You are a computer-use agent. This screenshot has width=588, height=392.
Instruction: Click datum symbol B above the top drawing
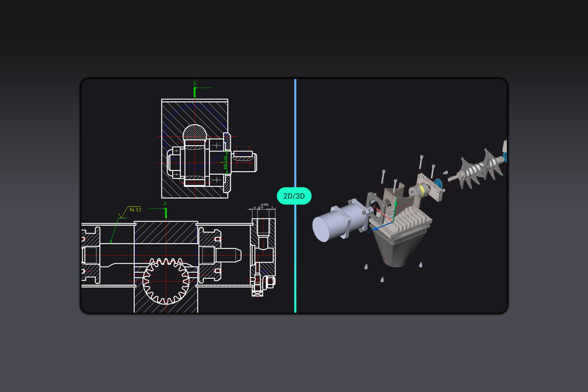pos(195,83)
